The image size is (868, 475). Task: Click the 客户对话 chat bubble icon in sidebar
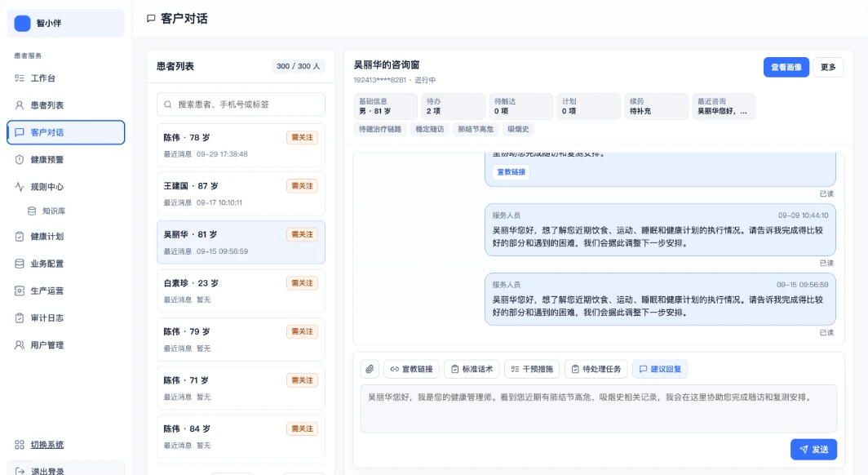click(x=20, y=132)
